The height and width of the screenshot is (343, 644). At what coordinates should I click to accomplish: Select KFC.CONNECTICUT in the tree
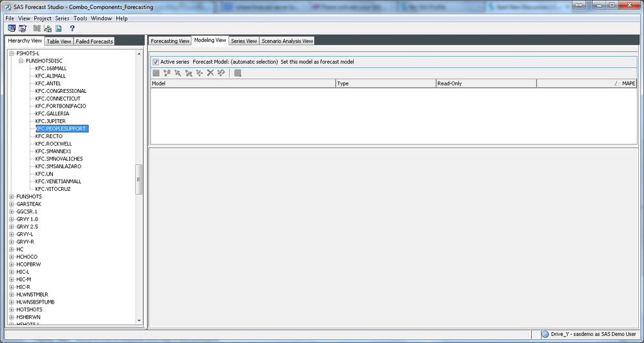(x=57, y=99)
